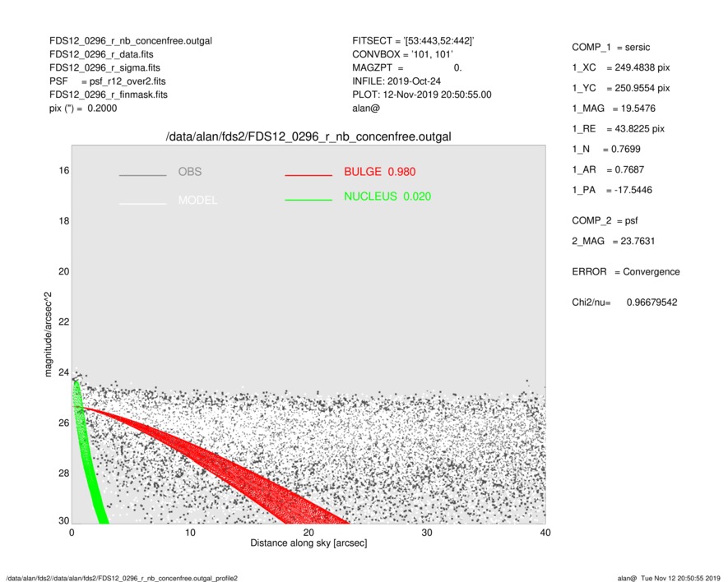The height and width of the screenshot is (582, 728).
Task: Click the green NUCLEUS legend line
Action: pyautogui.click(x=308, y=200)
